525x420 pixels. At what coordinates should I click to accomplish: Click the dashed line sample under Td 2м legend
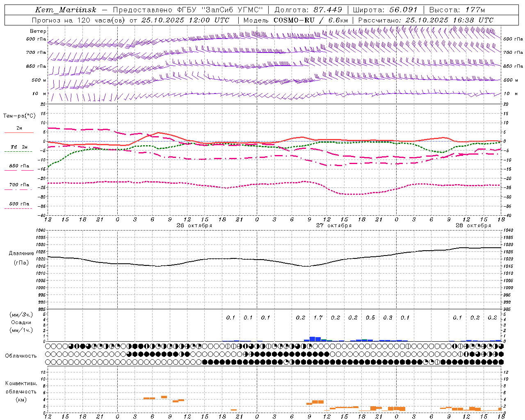coord(18,152)
